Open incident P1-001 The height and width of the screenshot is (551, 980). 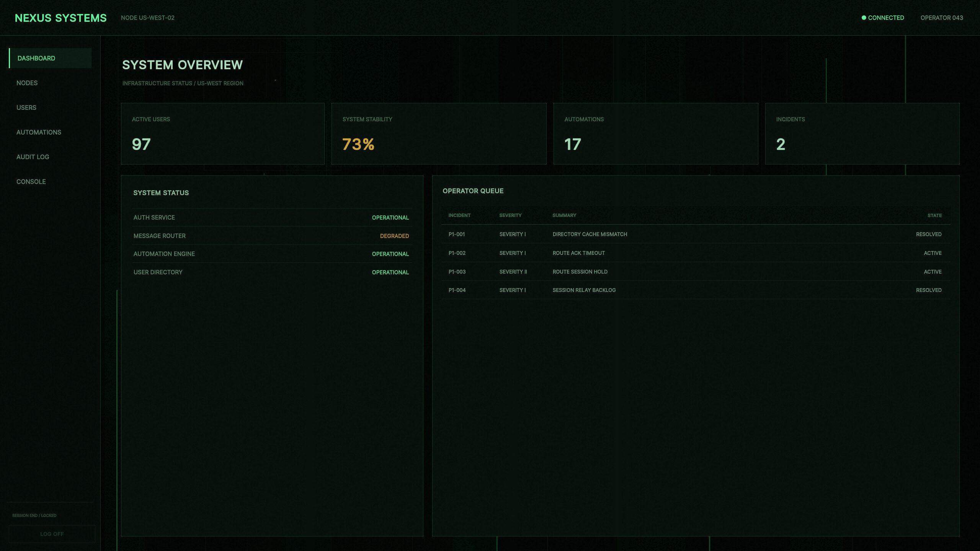(x=696, y=234)
